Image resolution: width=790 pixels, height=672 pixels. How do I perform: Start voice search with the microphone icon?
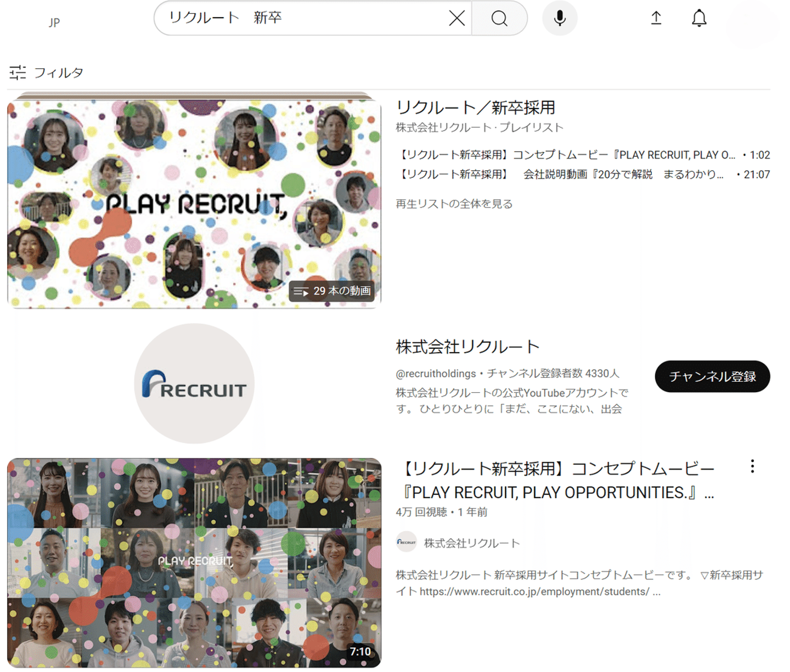560,18
